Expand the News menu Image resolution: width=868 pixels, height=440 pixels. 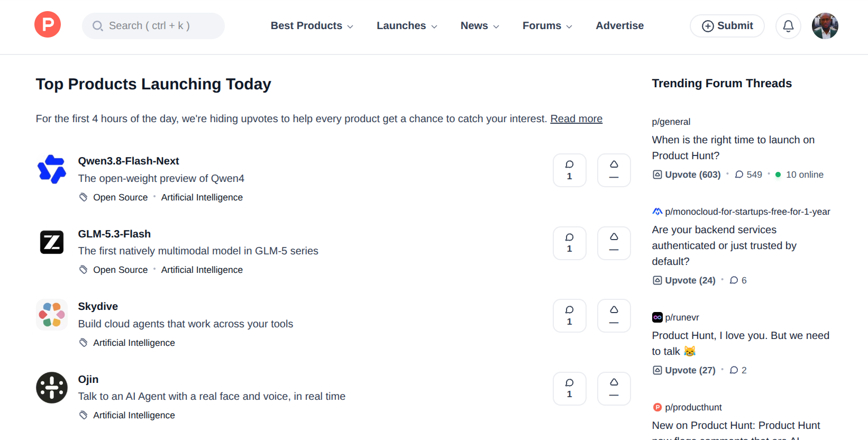(480, 26)
